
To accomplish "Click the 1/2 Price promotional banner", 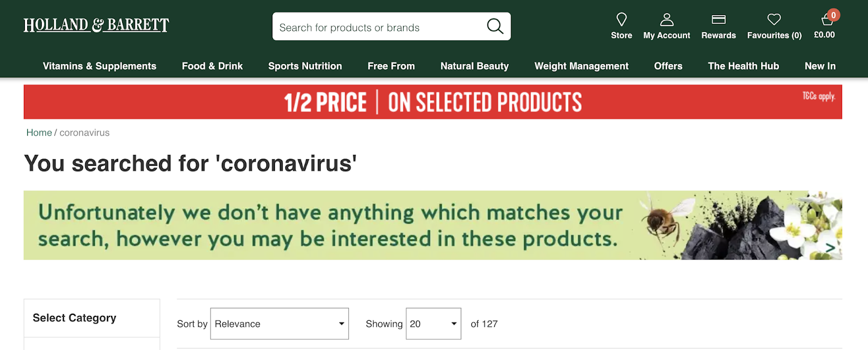I will 432,102.
